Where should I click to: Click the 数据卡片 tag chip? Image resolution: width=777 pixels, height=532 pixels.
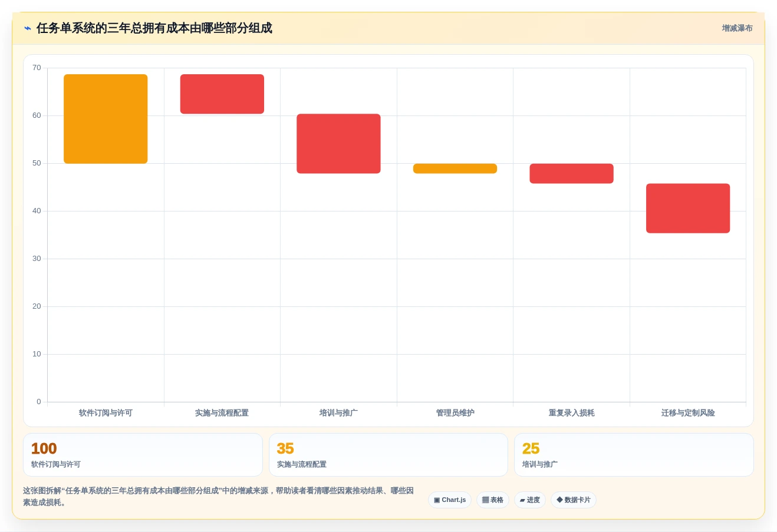coord(574,500)
